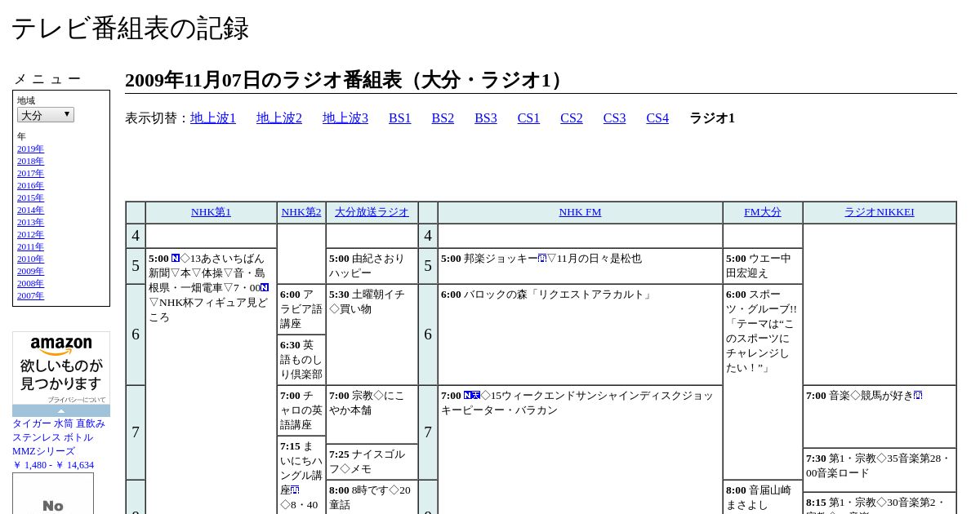Screen dimensions: 980x514
Task: Switch display to CS3
Action: tap(614, 118)
